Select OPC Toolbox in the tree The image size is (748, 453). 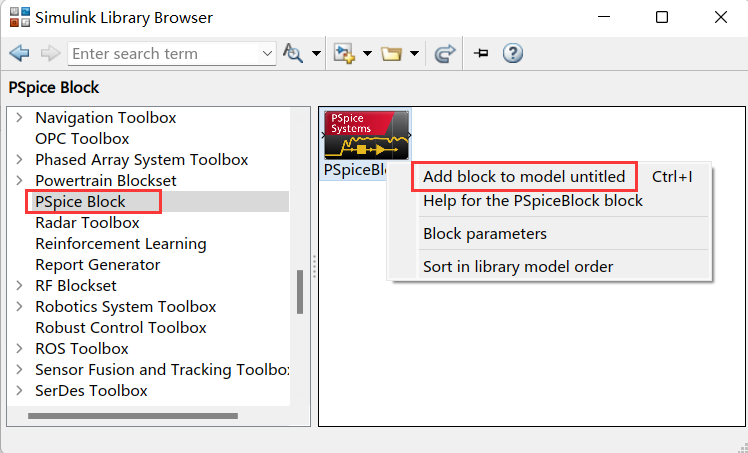point(82,138)
